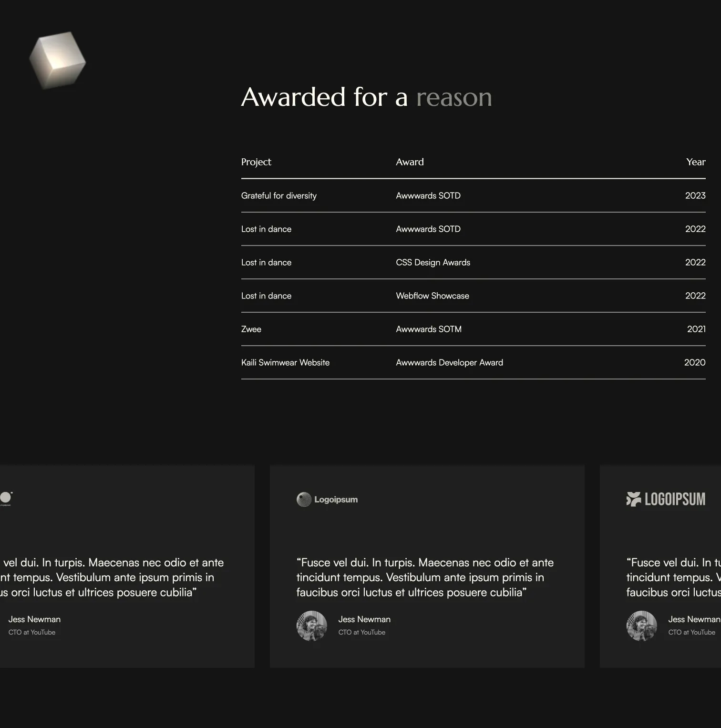Click the small circle logo in left card
The width and height of the screenshot is (721, 728).
click(x=6, y=498)
